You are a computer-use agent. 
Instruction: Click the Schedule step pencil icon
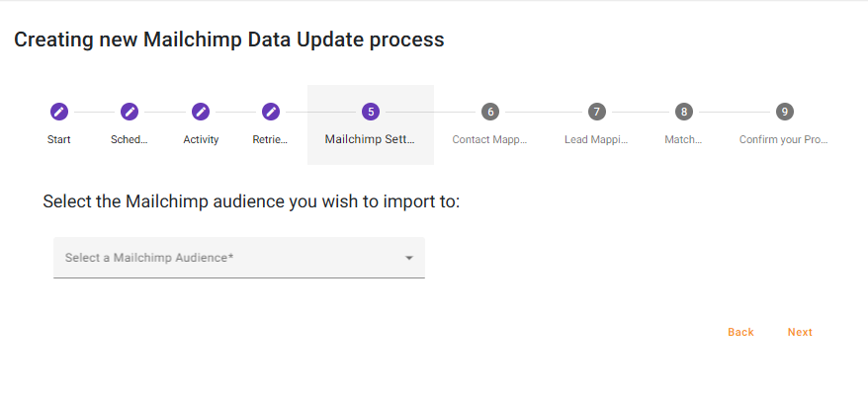[130, 112]
